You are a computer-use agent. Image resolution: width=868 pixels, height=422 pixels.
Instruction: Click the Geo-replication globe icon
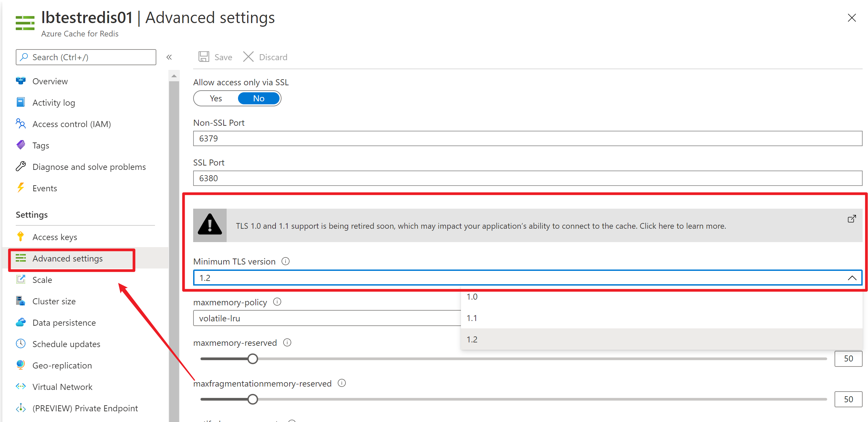tap(20, 365)
